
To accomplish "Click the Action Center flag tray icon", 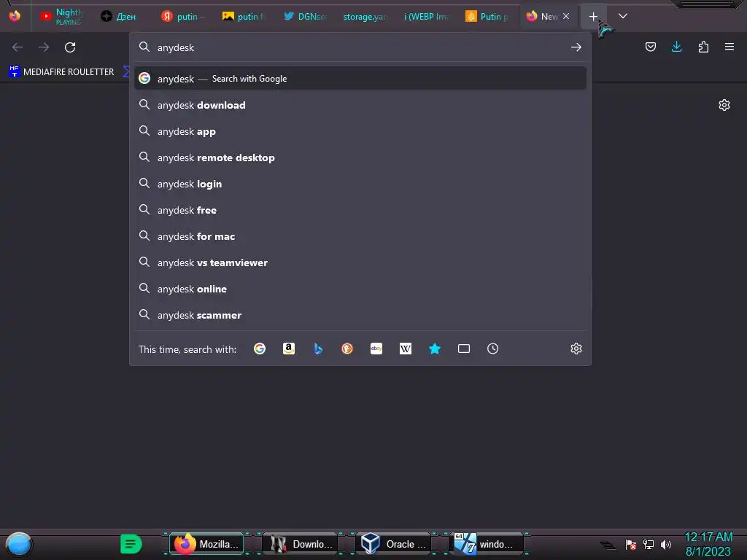I will 631,544.
